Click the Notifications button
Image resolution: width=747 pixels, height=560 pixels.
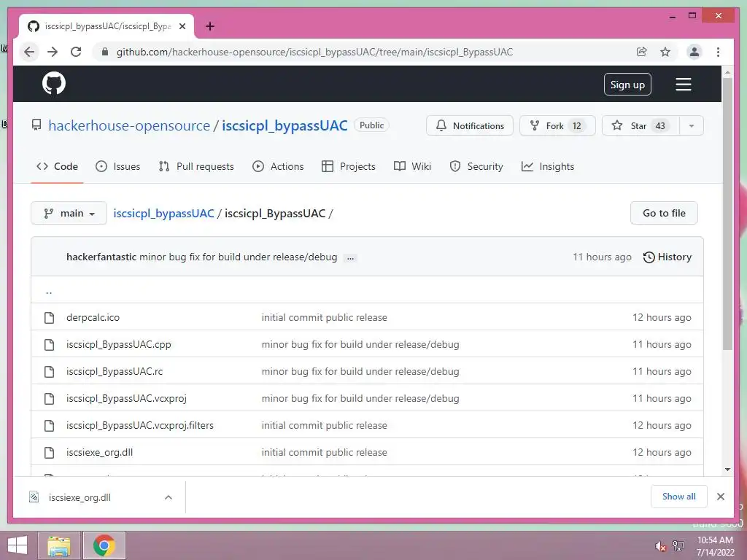pos(470,125)
